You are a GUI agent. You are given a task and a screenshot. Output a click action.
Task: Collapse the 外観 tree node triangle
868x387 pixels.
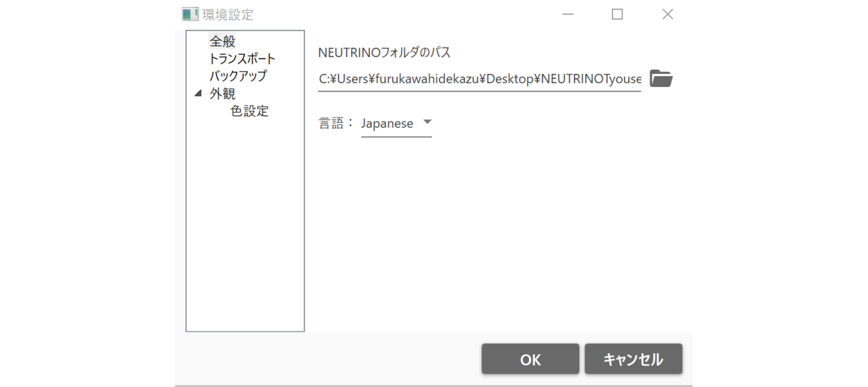(x=198, y=94)
